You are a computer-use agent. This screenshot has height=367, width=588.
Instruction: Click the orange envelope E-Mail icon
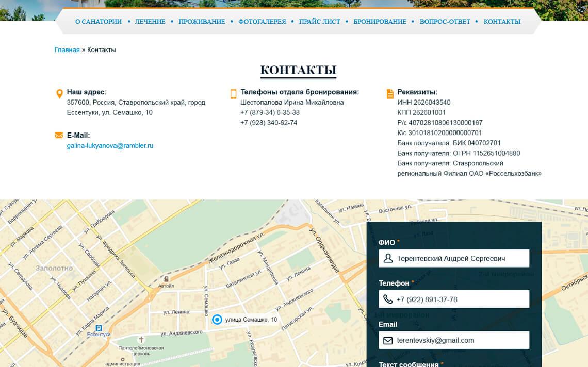coord(59,135)
